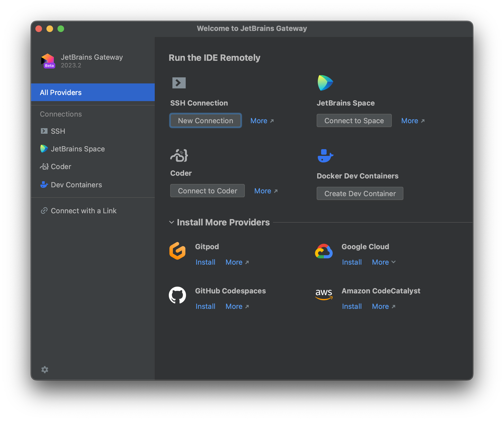Click the Amazon CodeCatalyst provider name

coord(381,291)
